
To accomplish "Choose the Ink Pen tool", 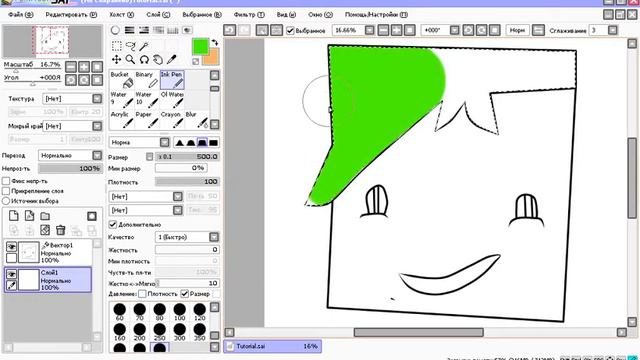I will [172, 80].
